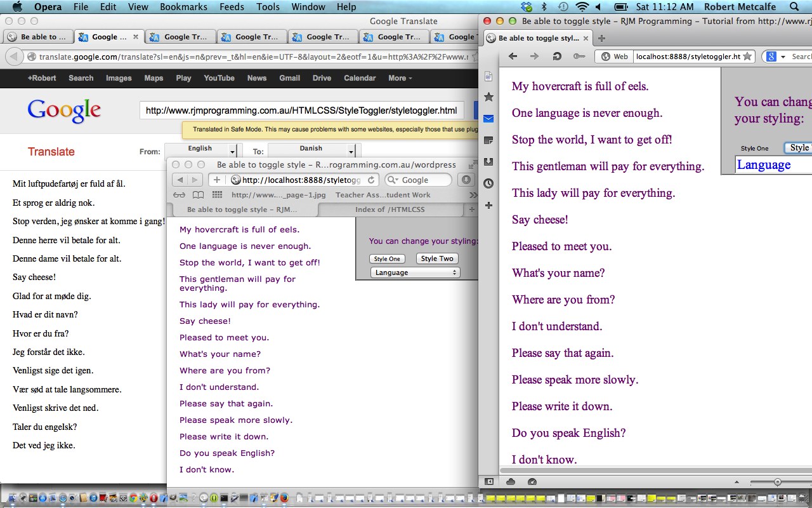This screenshot has width=812, height=508.
Task: Click the Style One button in Safari page
Action: tap(387, 259)
